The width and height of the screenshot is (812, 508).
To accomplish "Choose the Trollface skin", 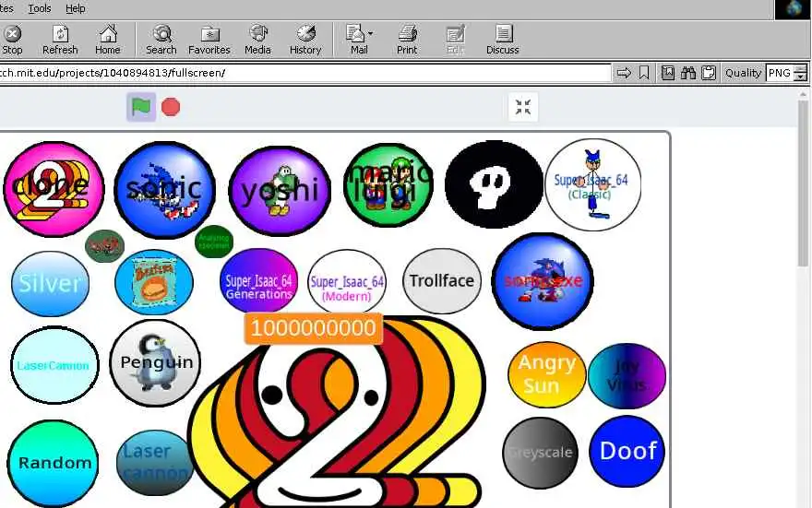I will [442, 281].
